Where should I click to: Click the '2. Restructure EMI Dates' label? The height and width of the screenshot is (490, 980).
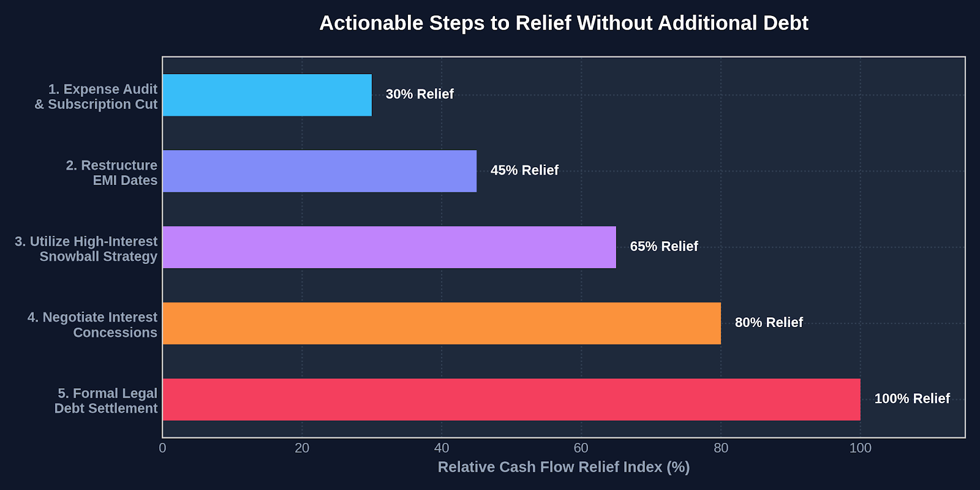pos(111,173)
